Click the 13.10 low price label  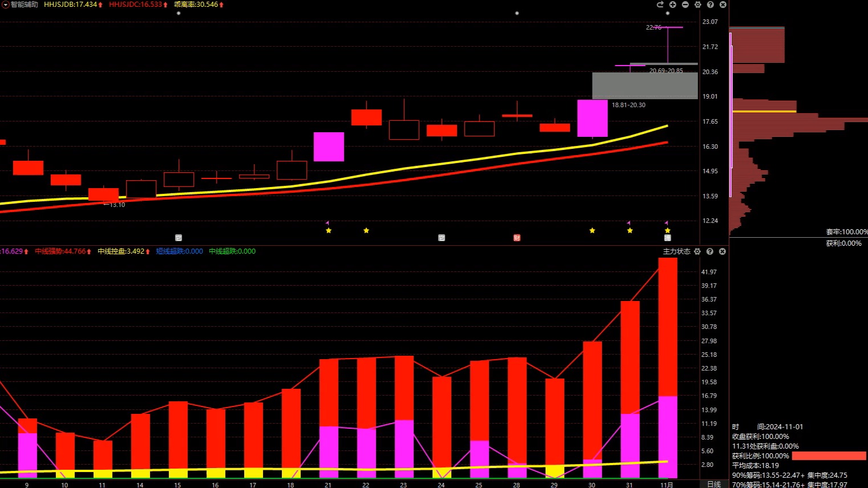point(117,205)
